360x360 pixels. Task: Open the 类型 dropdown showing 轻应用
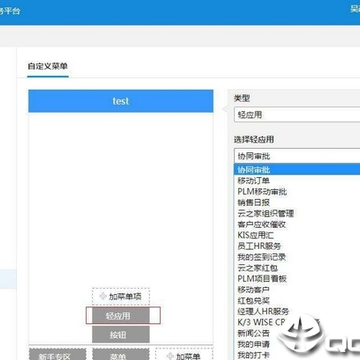point(297,115)
